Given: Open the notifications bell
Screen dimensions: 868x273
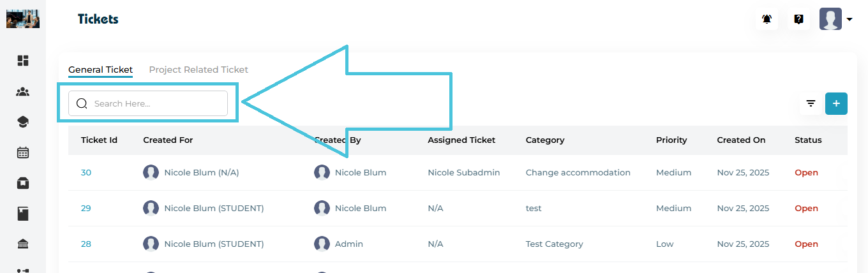Looking at the screenshot, I should coord(767,19).
